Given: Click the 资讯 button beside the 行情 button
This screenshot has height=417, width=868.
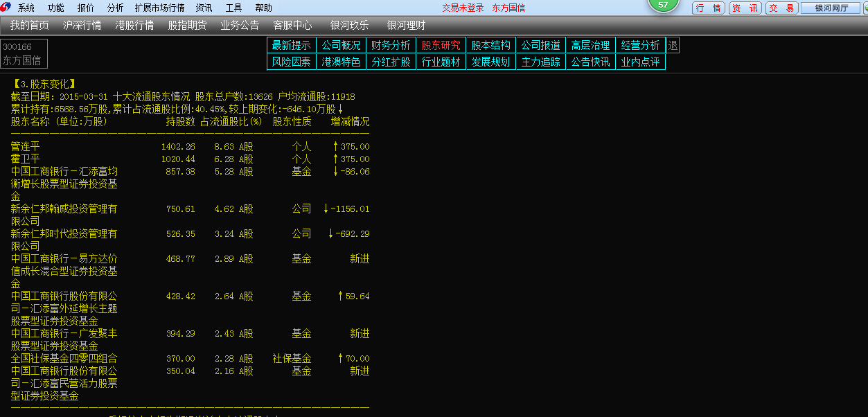Looking at the screenshot, I should [745, 8].
